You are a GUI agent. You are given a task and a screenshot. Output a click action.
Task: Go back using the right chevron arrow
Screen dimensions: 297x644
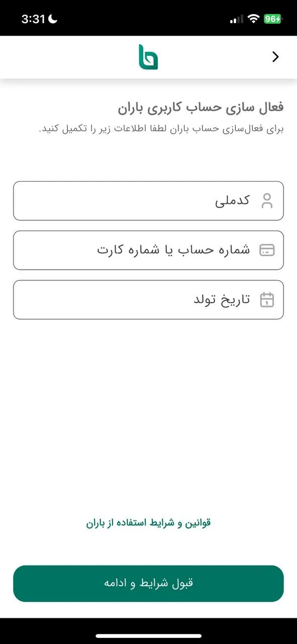pos(275,56)
